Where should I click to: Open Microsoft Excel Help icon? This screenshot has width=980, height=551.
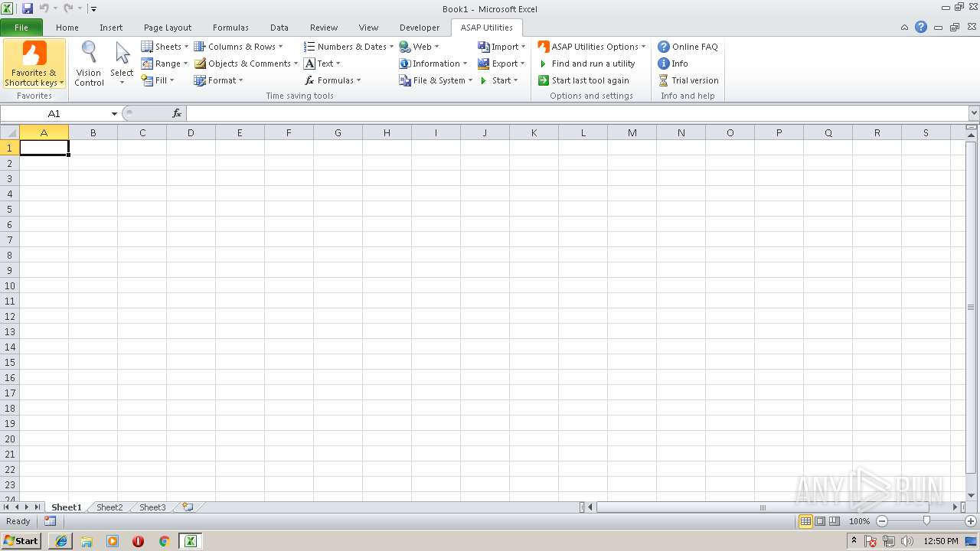(921, 27)
